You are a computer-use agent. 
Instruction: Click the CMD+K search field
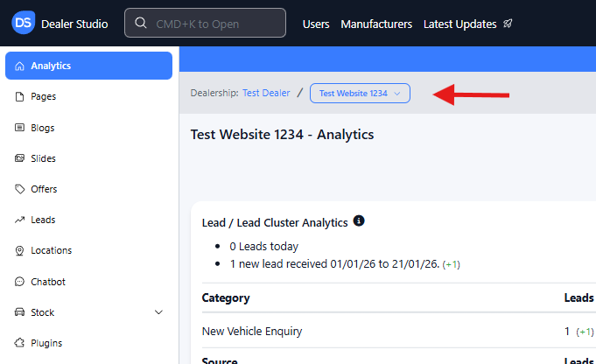click(x=205, y=24)
